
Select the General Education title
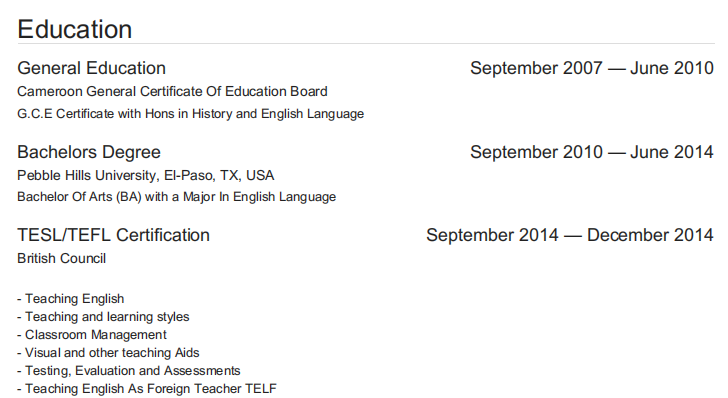pyautogui.click(x=91, y=68)
